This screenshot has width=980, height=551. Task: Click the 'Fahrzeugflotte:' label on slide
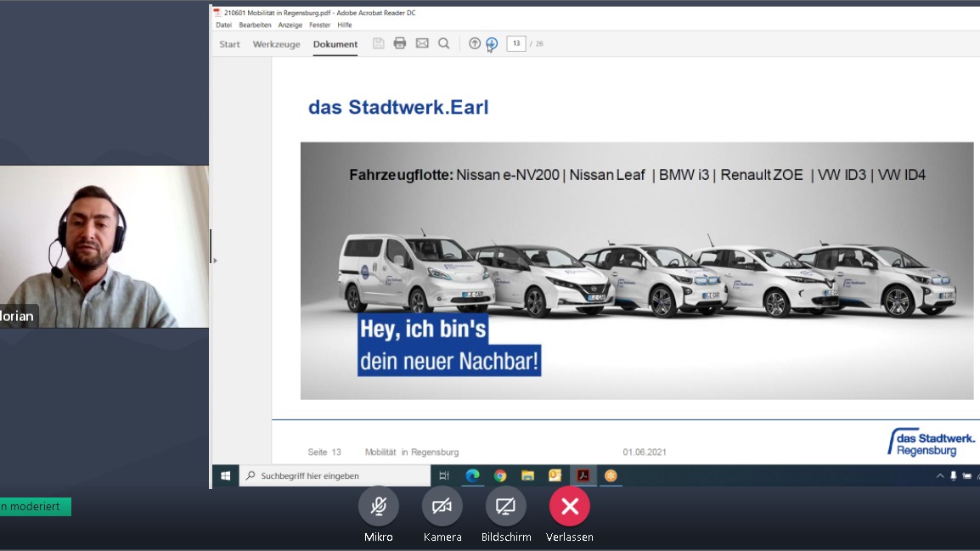[401, 175]
